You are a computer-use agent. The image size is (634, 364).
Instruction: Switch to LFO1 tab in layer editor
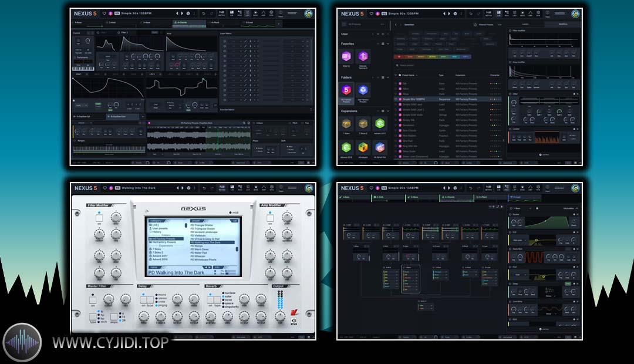(x=152, y=75)
